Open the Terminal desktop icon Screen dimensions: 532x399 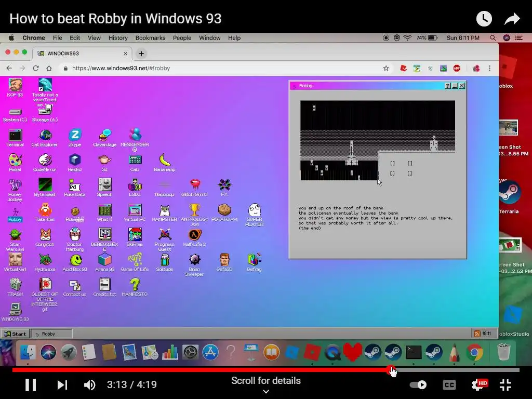15,138
